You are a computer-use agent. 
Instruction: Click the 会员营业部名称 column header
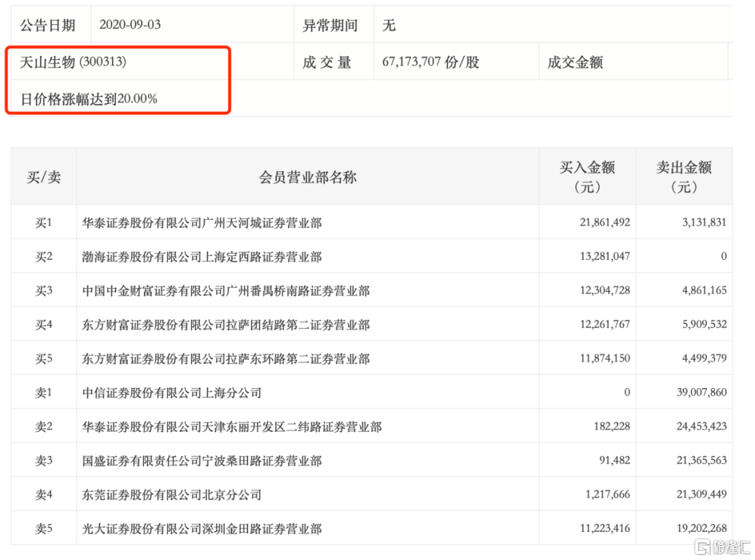pos(308,177)
